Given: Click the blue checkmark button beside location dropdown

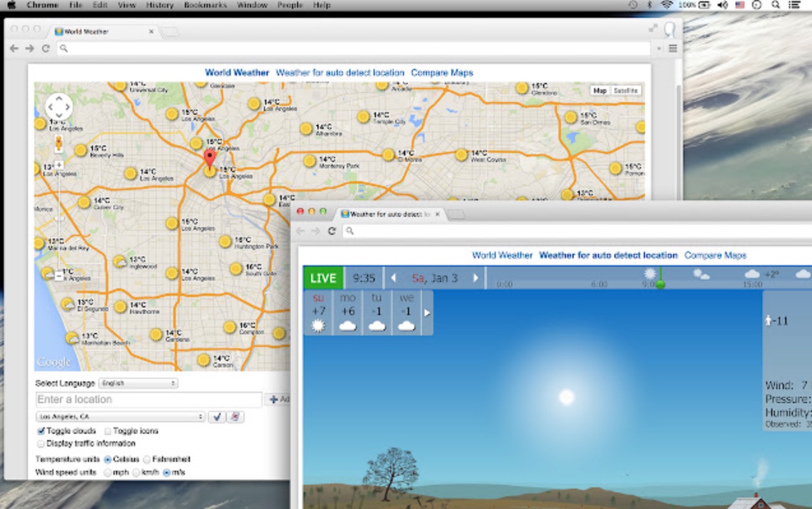Looking at the screenshot, I should tap(217, 417).
